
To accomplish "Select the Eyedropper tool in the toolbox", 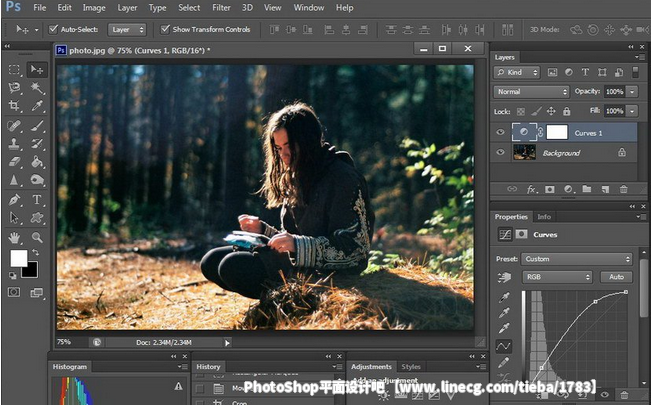I will point(37,106).
